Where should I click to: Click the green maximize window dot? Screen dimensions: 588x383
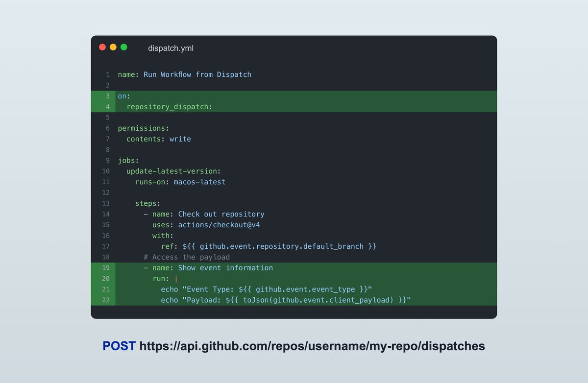pyautogui.click(x=124, y=48)
